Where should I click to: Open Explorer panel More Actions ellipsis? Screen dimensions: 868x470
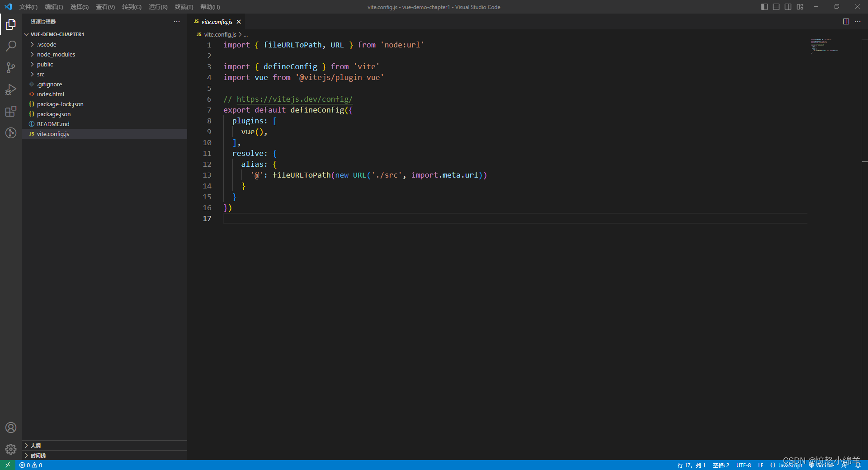(x=177, y=22)
